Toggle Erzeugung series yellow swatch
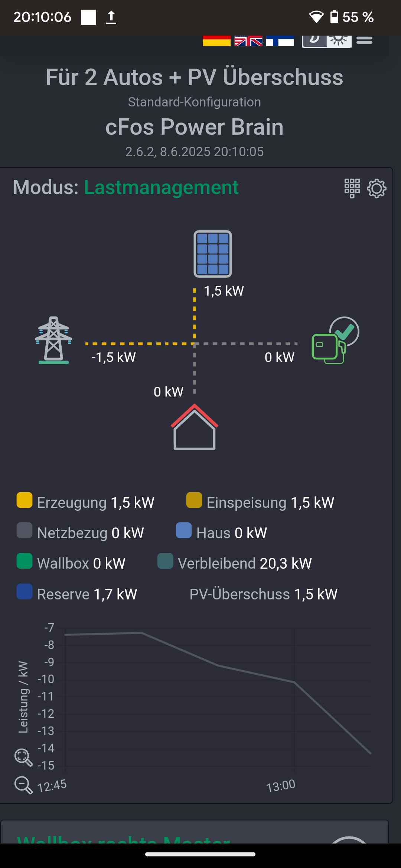This screenshot has height=868, width=401. [25, 500]
